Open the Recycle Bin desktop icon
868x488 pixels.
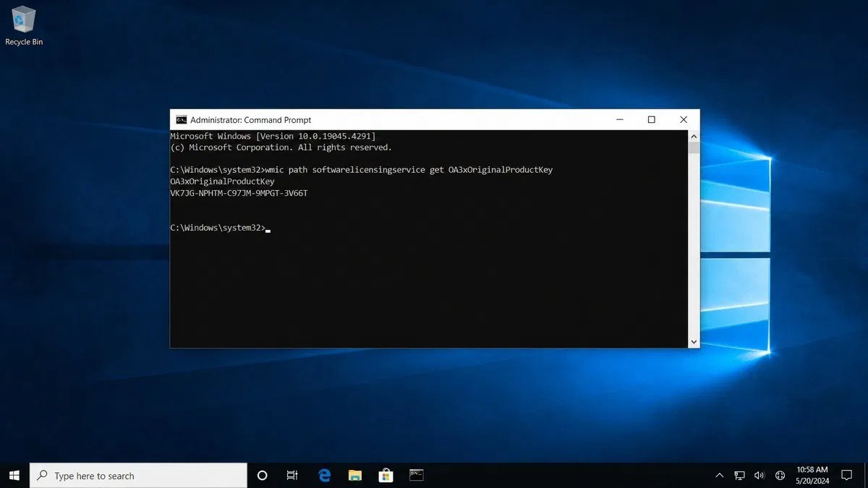(x=24, y=26)
